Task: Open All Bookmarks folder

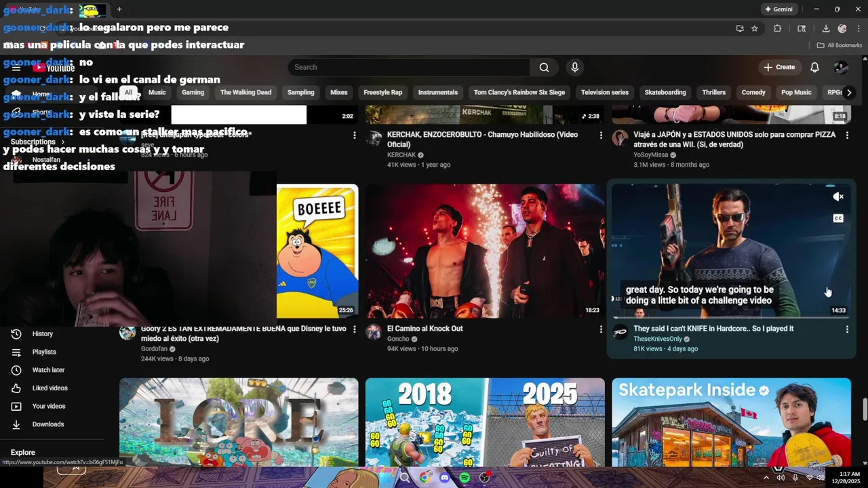Action: pyautogui.click(x=839, y=45)
